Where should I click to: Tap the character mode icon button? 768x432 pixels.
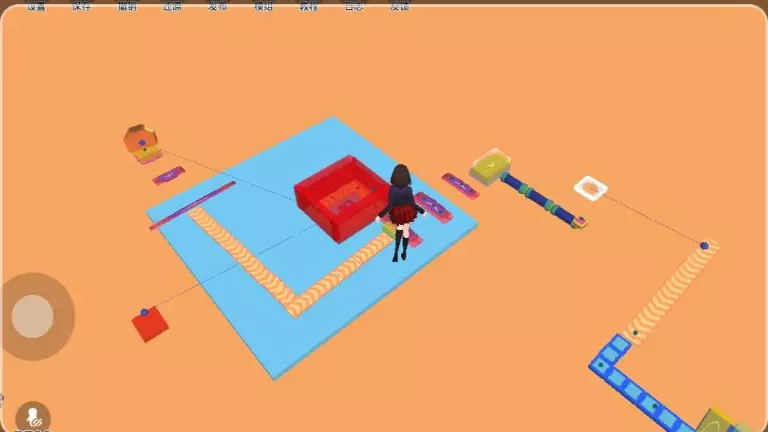click(33, 418)
